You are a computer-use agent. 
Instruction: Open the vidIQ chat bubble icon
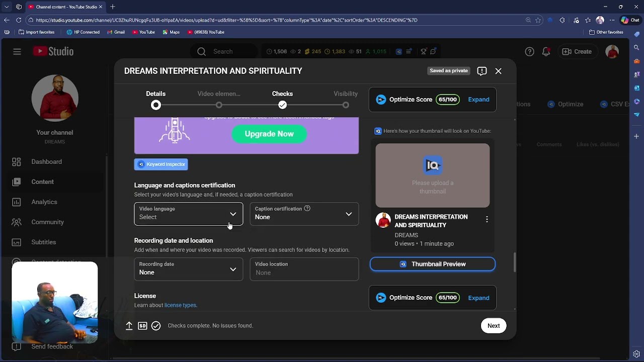pos(433,51)
